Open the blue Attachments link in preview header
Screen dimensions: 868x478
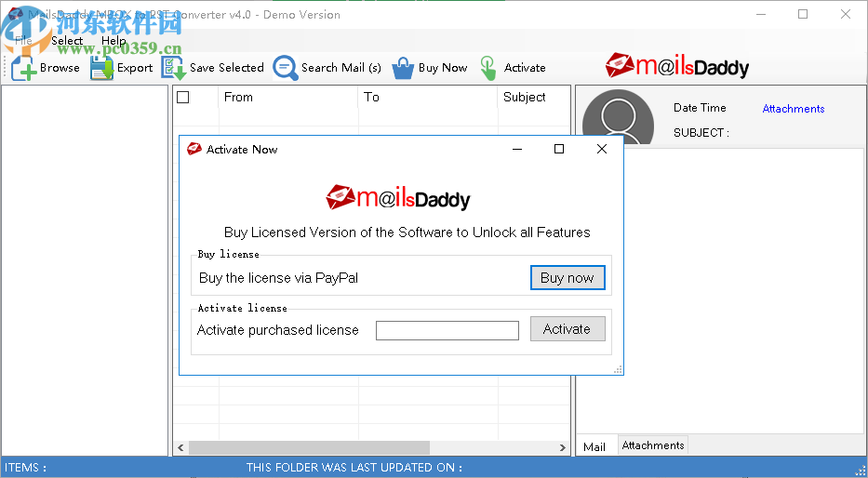click(794, 109)
